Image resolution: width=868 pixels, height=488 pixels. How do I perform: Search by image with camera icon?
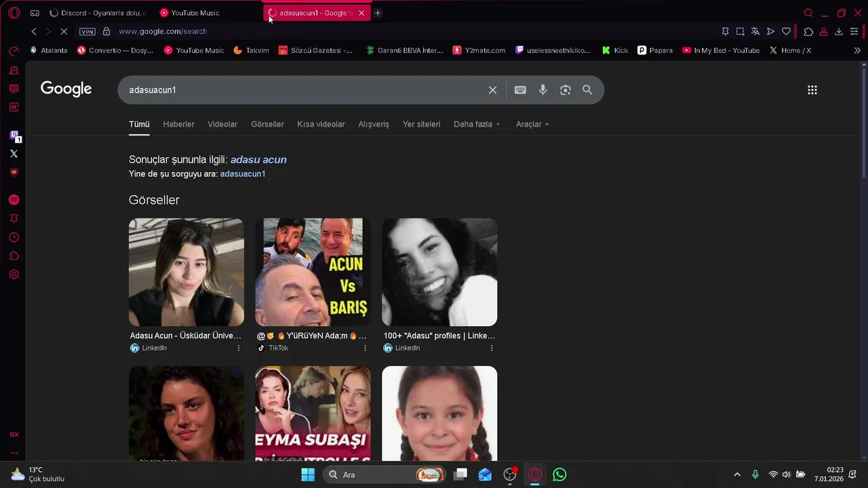pos(565,90)
